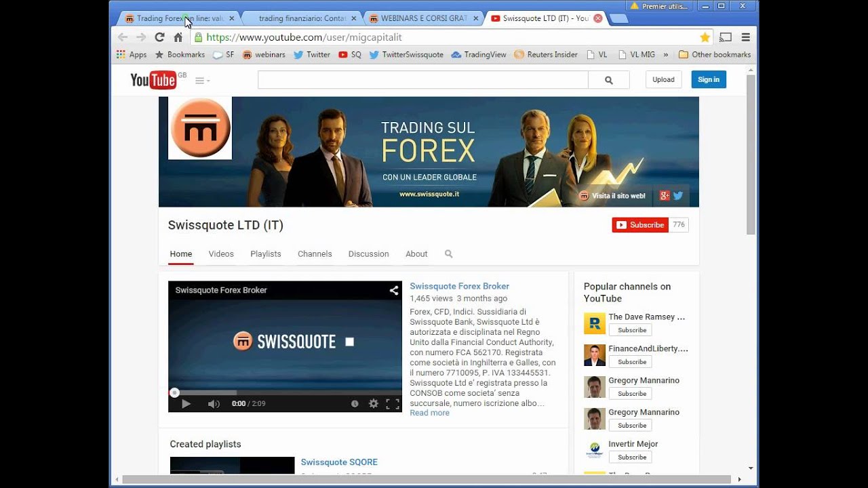The width and height of the screenshot is (868, 488).
Task: Click the red Subscribe button
Action: (x=640, y=225)
